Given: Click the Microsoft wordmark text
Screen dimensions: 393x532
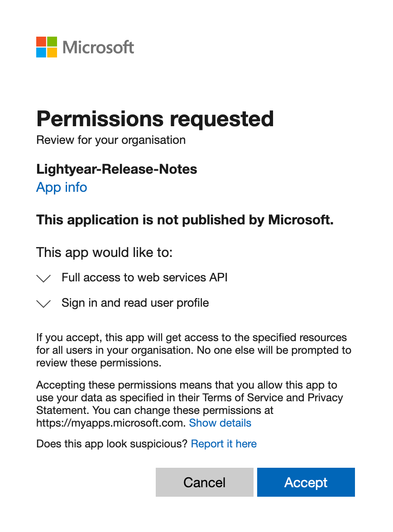Looking at the screenshot, I should 98,47.
